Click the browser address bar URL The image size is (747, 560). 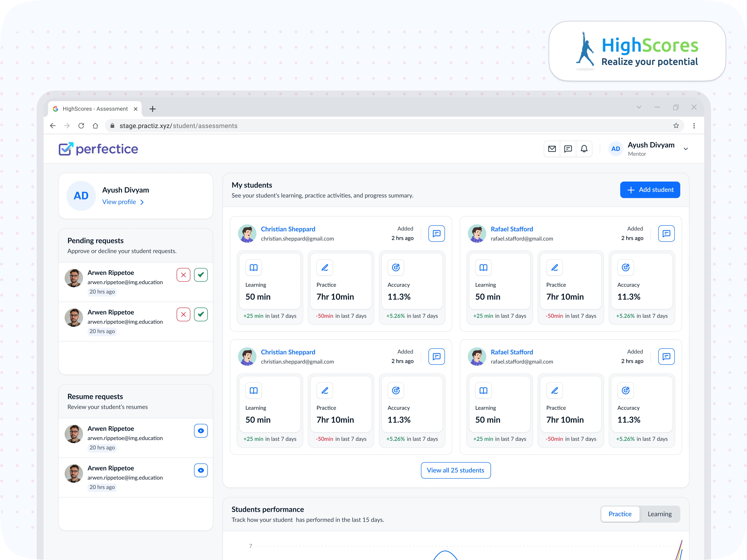point(178,126)
